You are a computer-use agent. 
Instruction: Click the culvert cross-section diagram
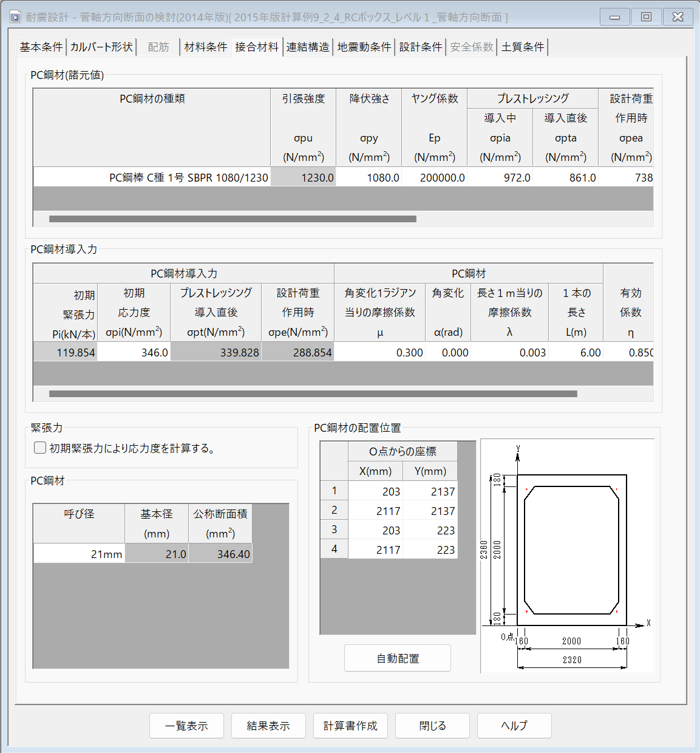(567, 556)
